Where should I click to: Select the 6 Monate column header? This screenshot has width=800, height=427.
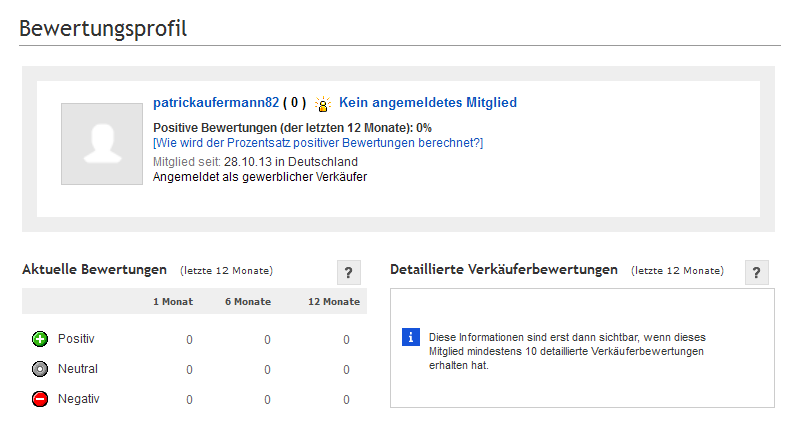click(248, 302)
